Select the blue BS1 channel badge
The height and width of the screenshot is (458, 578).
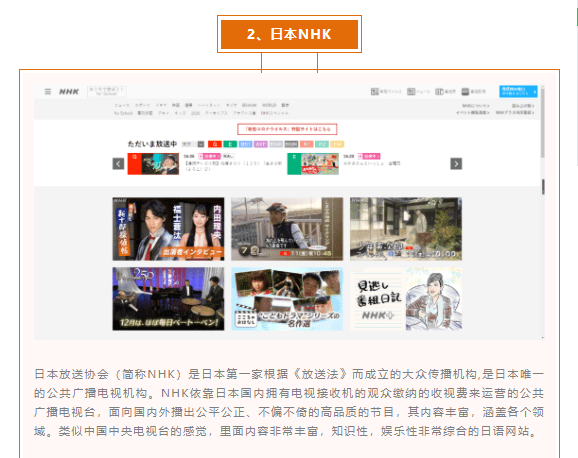coord(246,144)
